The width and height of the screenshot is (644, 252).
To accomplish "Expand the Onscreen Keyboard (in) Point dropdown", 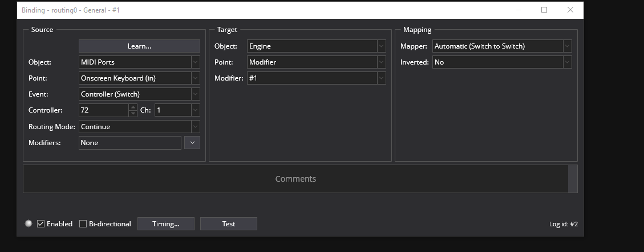I will coord(139,78).
